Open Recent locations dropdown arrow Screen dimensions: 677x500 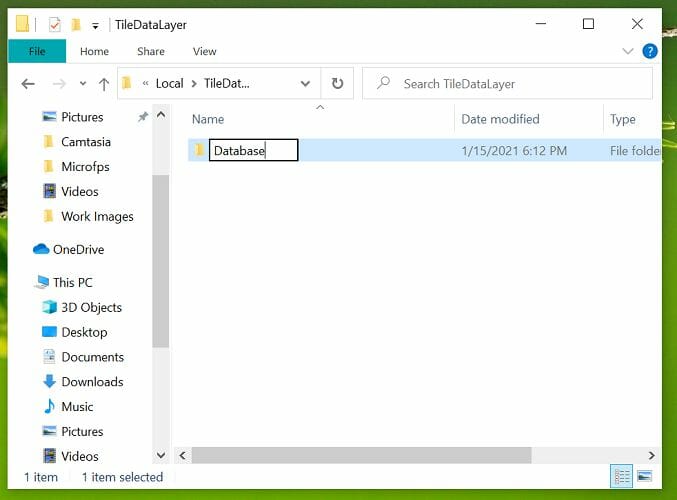coord(83,83)
